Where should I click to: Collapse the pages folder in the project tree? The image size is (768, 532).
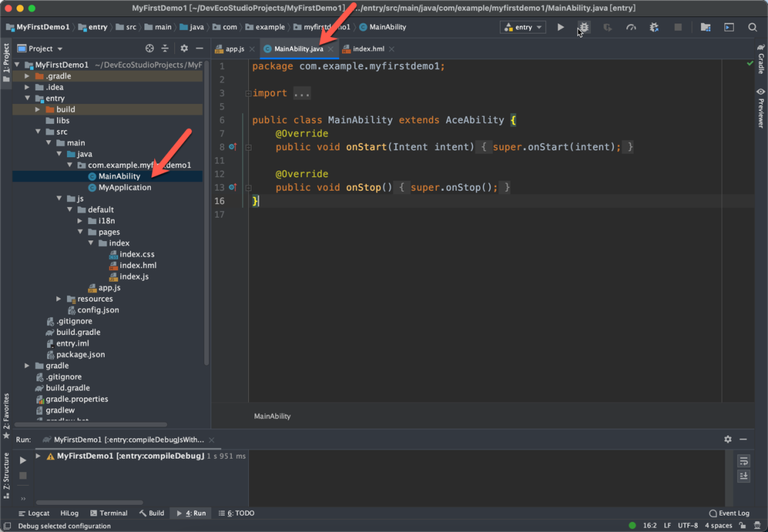pyautogui.click(x=81, y=232)
